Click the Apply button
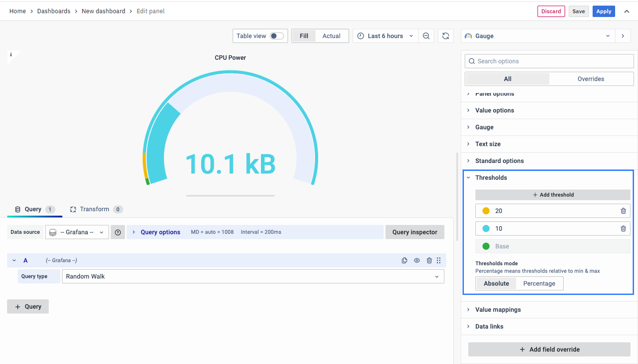This screenshot has height=364, width=638. tap(603, 12)
